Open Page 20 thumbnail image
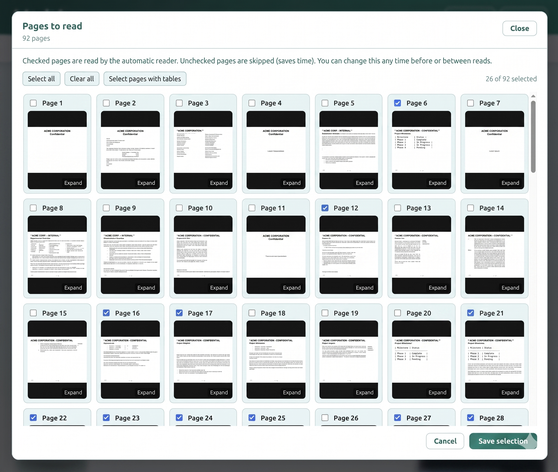Viewport: 558px width, 472px height. pyautogui.click(x=421, y=360)
